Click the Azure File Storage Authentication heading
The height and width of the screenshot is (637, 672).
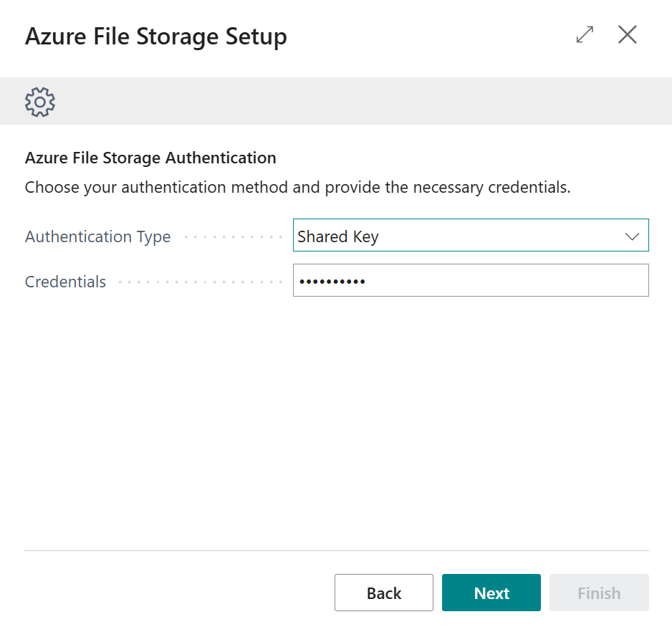pos(150,158)
